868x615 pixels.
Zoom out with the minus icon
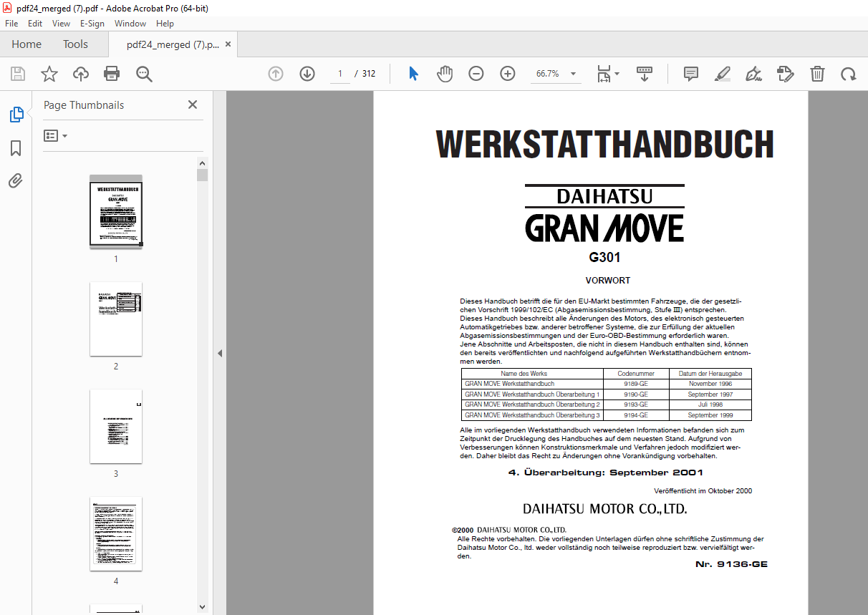476,74
